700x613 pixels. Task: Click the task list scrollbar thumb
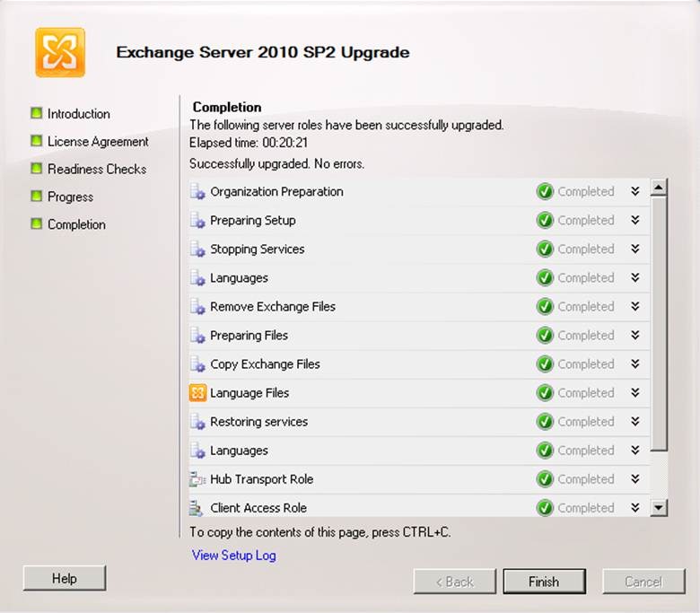[x=659, y=324]
